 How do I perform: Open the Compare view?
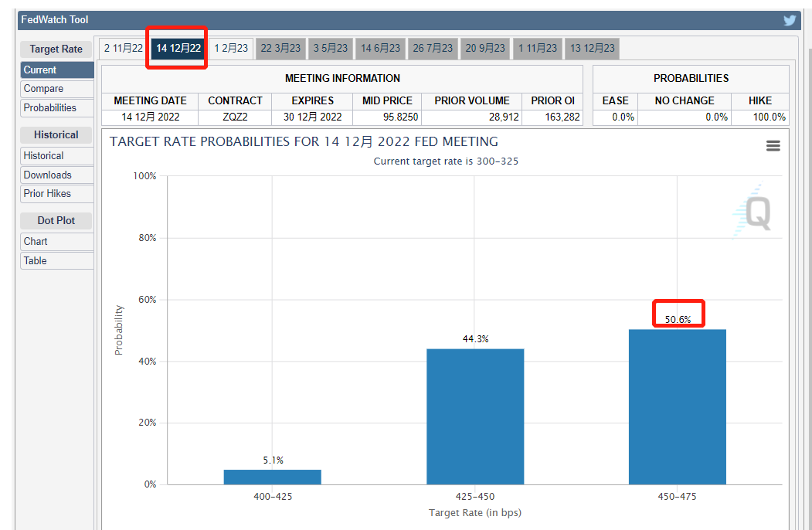tap(57, 89)
